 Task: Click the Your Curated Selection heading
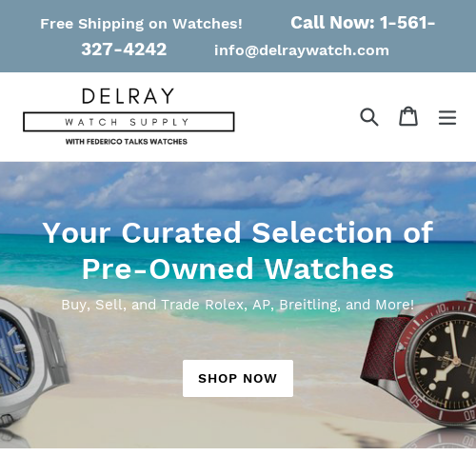pos(238,232)
